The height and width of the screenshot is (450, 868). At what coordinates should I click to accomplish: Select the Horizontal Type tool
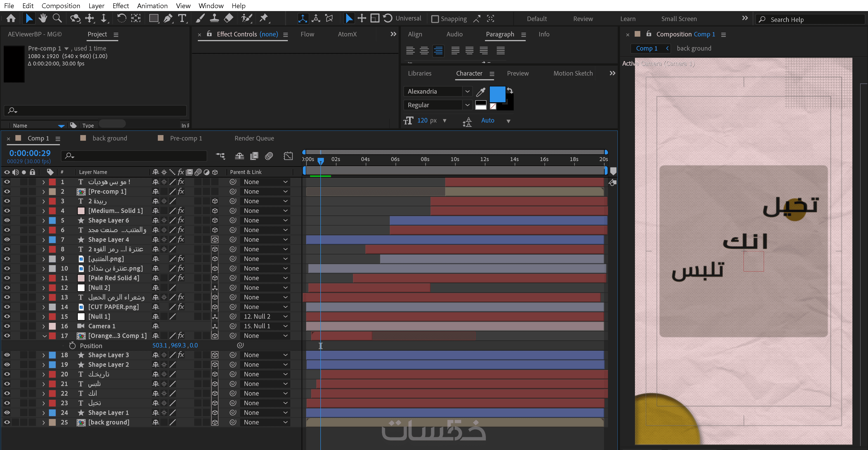pyautogui.click(x=182, y=18)
